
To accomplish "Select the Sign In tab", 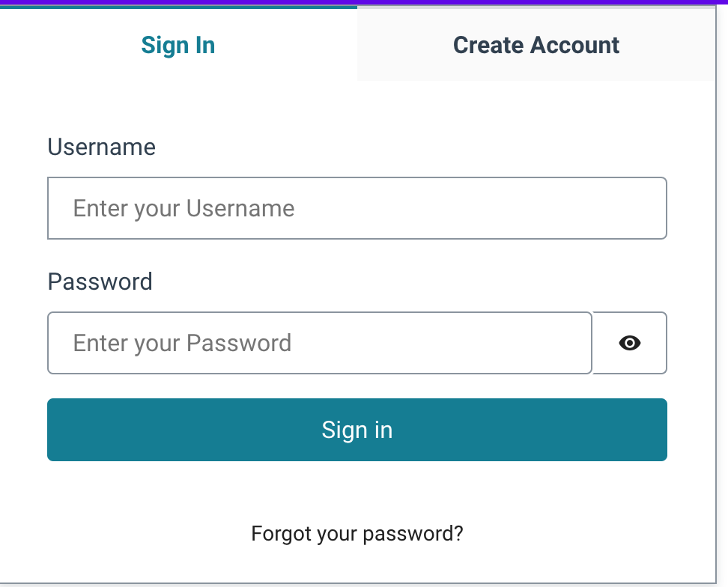I will point(178,45).
